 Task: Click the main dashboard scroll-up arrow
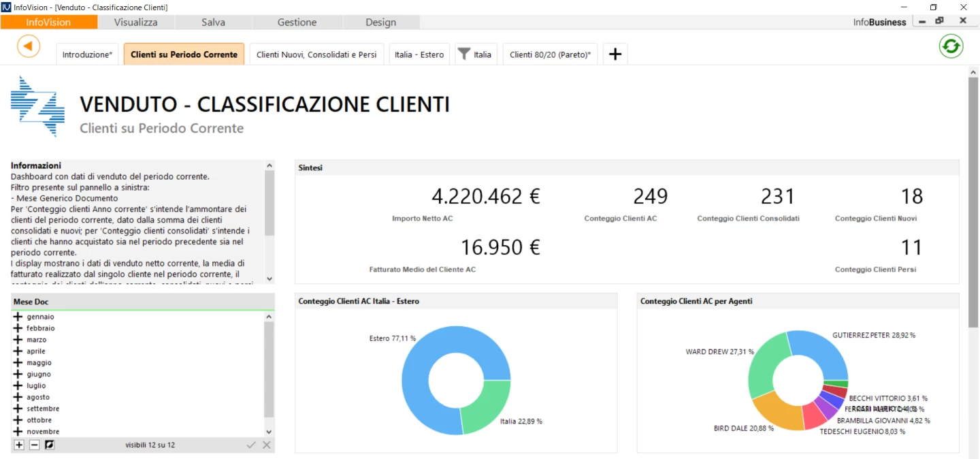pyautogui.click(x=973, y=72)
